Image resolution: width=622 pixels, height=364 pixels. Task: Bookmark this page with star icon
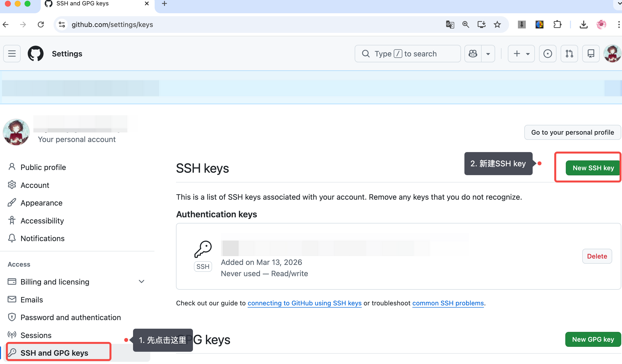(x=497, y=25)
